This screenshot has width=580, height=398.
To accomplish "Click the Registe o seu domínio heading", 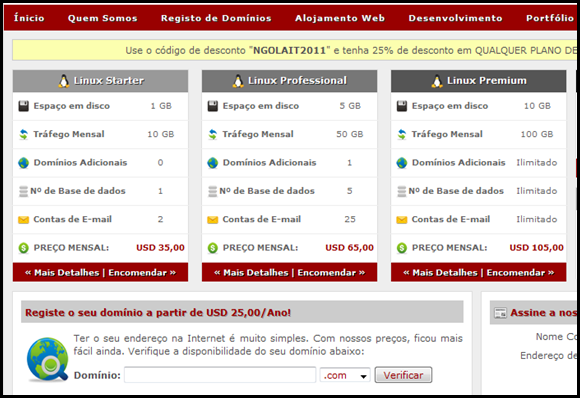I will coord(158,313).
